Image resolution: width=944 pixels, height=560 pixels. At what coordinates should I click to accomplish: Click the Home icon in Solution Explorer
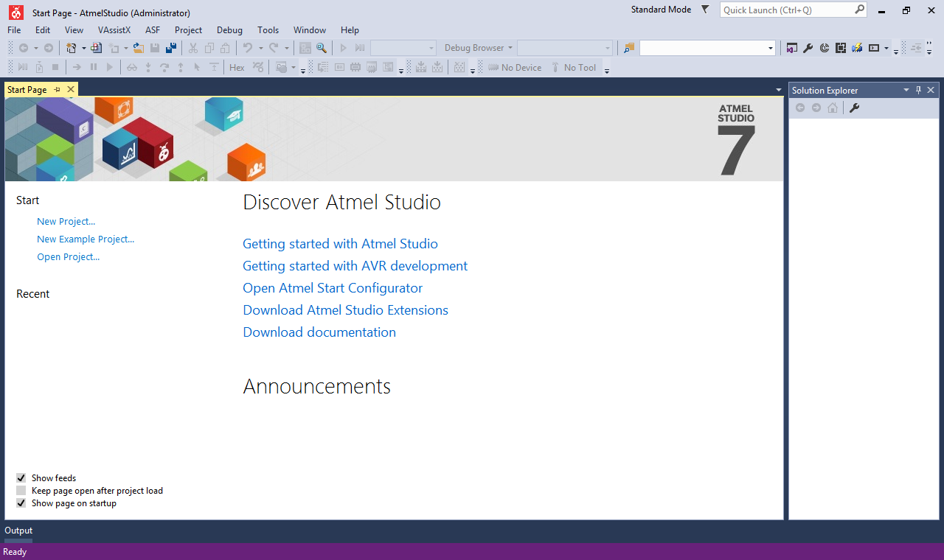(833, 108)
